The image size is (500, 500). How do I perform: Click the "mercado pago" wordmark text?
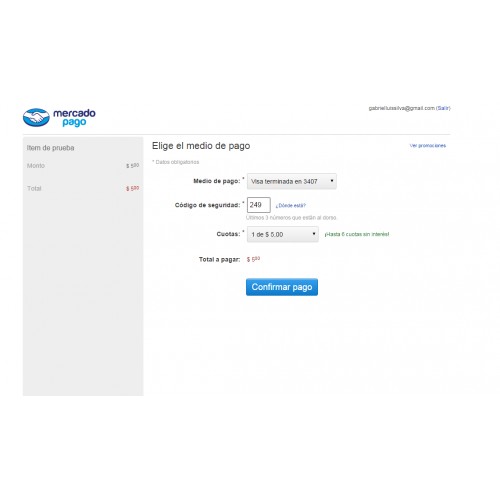tap(74, 117)
